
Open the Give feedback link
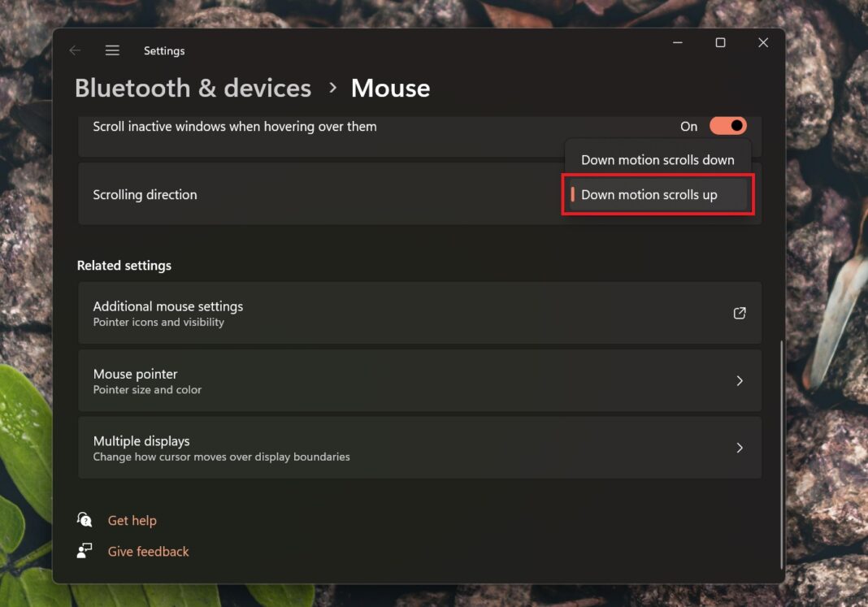point(149,551)
